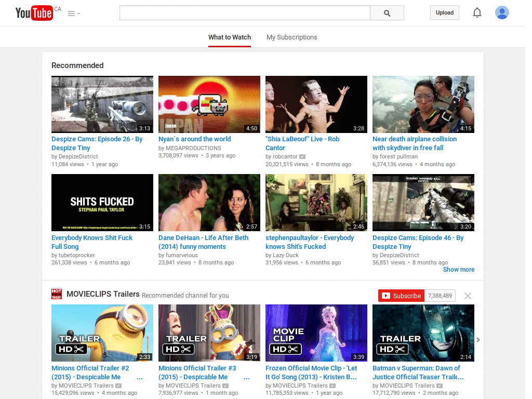Open the Frozen Movie Clip thumbnail

coord(316,333)
